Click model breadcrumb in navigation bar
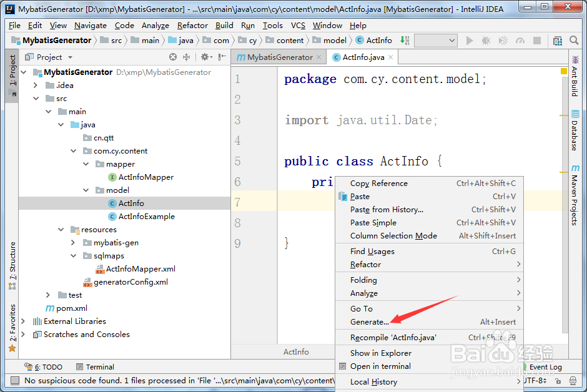Screen dimensions: 587x392 click(x=330, y=41)
